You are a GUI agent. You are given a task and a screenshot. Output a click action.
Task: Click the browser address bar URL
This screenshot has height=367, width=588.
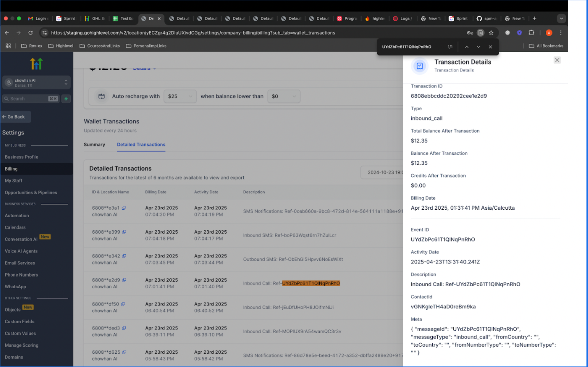[193, 33]
